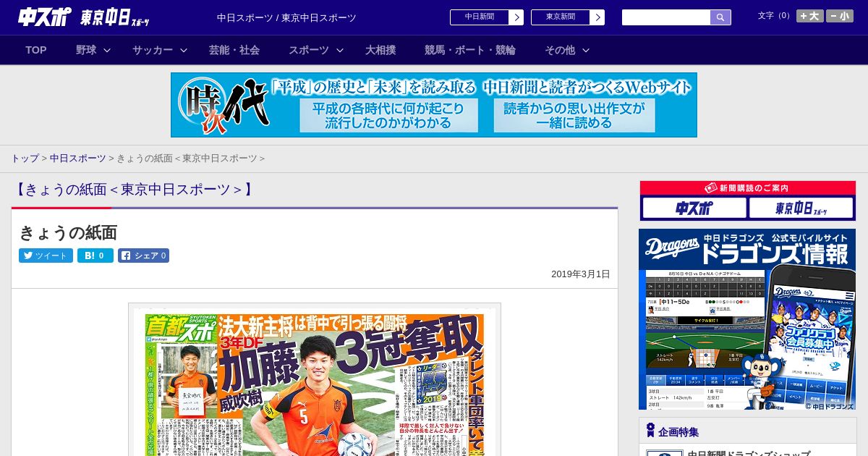Click the 東京中日スポーツ logo in the header

[x=115, y=17]
